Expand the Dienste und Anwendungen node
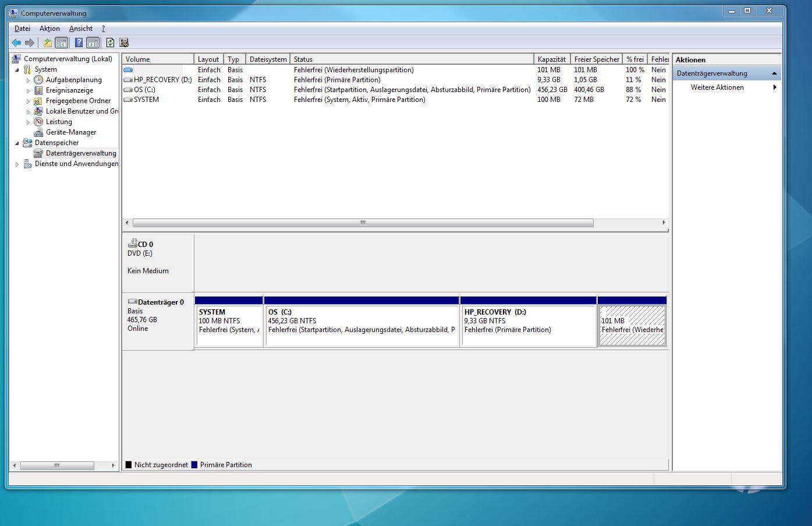The height and width of the screenshot is (526, 812). click(17, 164)
